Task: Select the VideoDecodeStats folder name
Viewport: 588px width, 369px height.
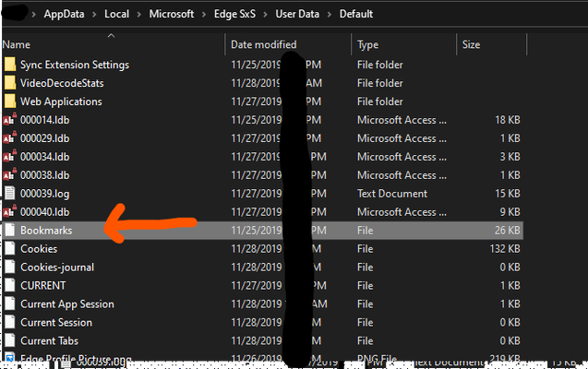Action: coord(62,83)
